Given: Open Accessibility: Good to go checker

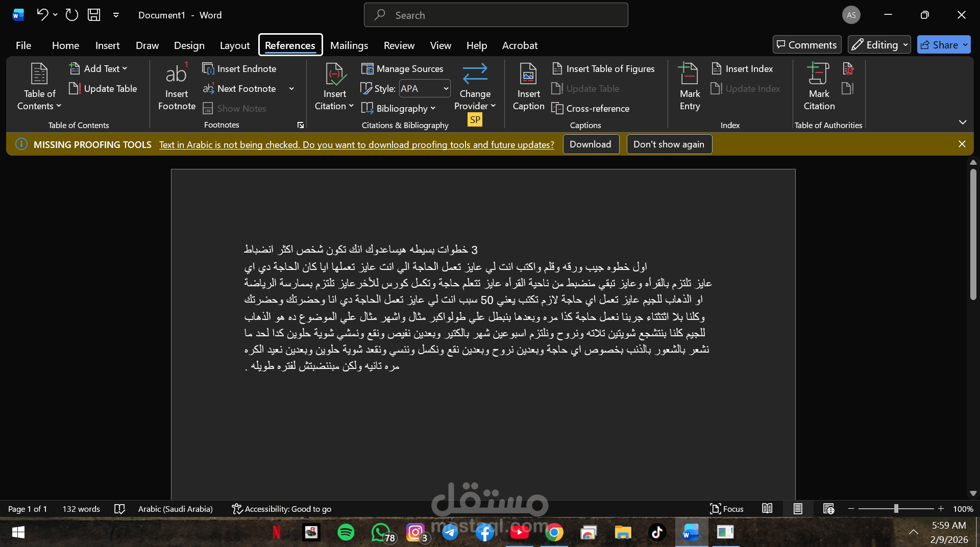Looking at the screenshot, I should [282, 509].
